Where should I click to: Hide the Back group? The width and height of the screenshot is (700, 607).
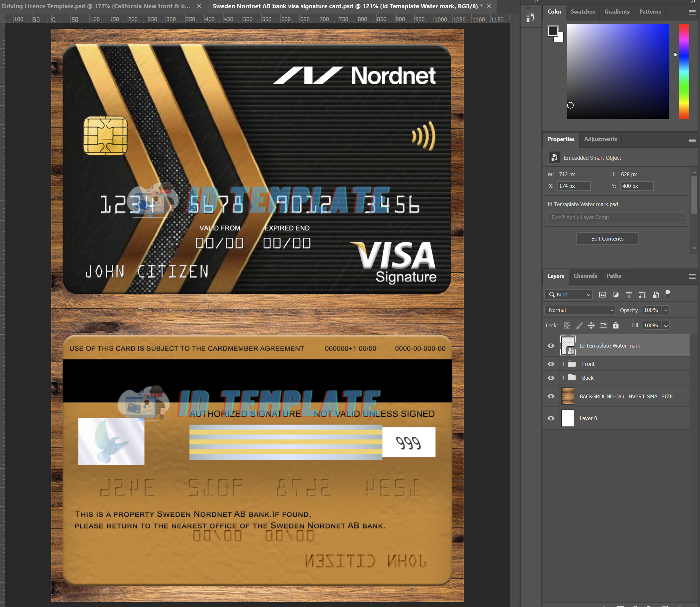pos(551,378)
